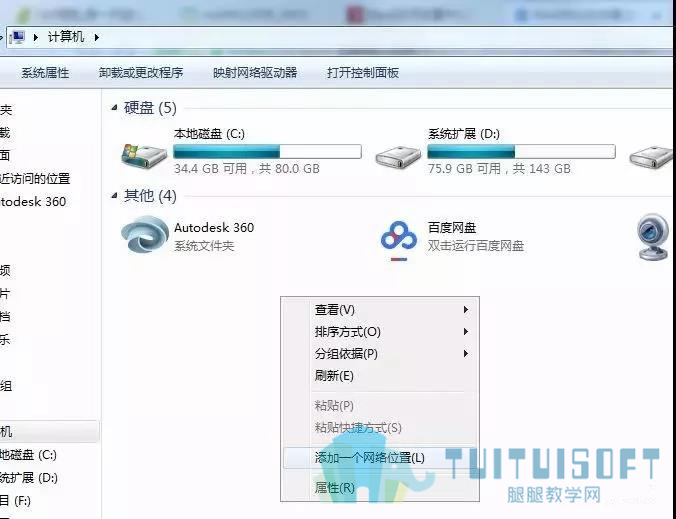This screenshot has width=676, height=519.
Task: Open recent places in the sidebar
Action: coord(35,178)
